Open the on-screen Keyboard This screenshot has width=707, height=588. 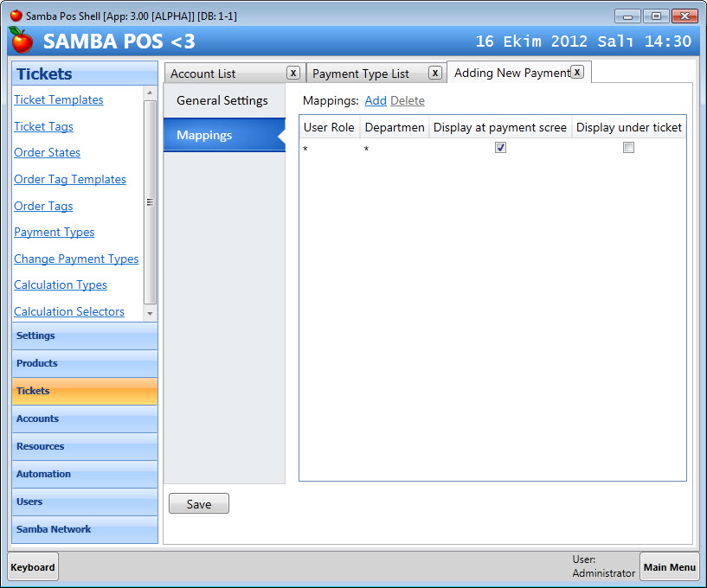(33, 567)
